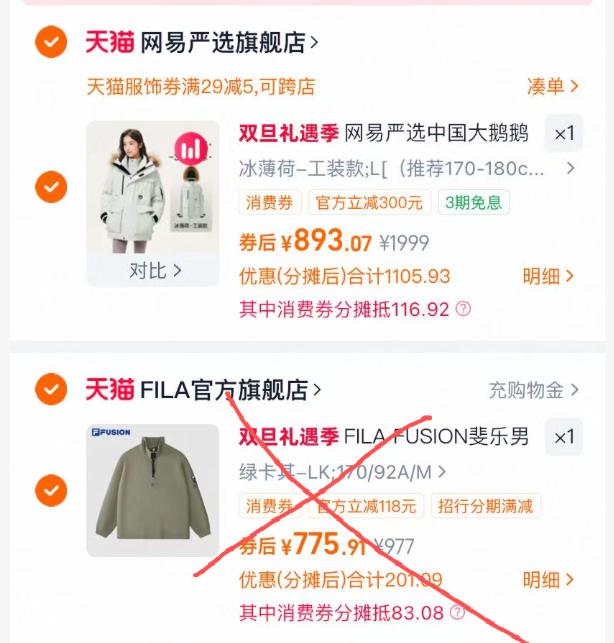Open the green FILA pullover thumbnail
614x643 pixels.
coord(153,490)
